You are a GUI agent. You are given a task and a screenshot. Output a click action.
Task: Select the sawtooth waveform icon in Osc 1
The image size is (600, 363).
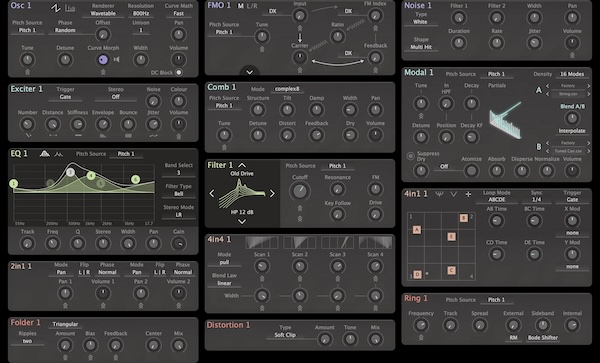tap(55, 8)
